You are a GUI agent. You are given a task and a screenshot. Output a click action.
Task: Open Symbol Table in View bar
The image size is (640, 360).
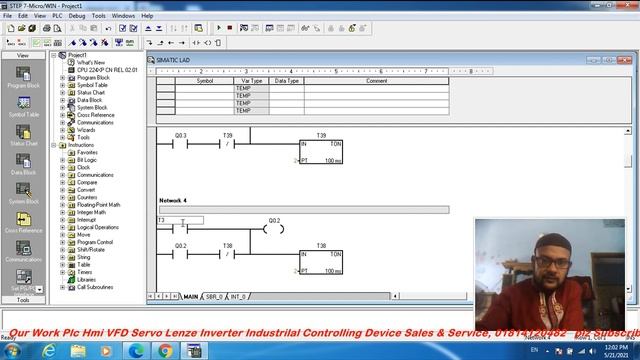(23, 107)
